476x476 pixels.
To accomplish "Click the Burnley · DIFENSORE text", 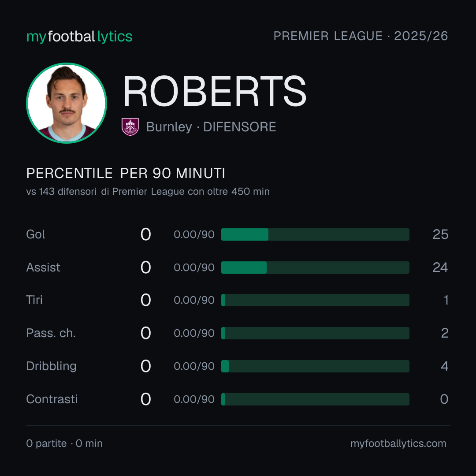I will [x=211, y=127].
